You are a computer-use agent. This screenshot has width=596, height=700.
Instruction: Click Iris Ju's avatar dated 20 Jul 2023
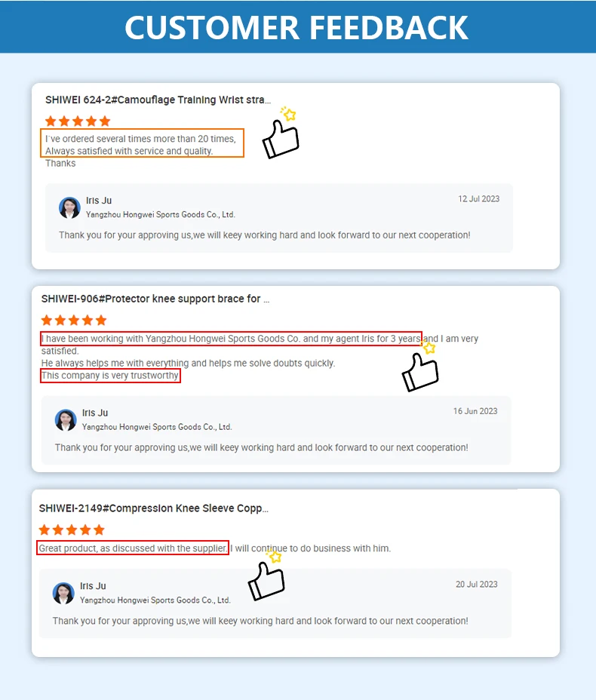tap(63, 593)
